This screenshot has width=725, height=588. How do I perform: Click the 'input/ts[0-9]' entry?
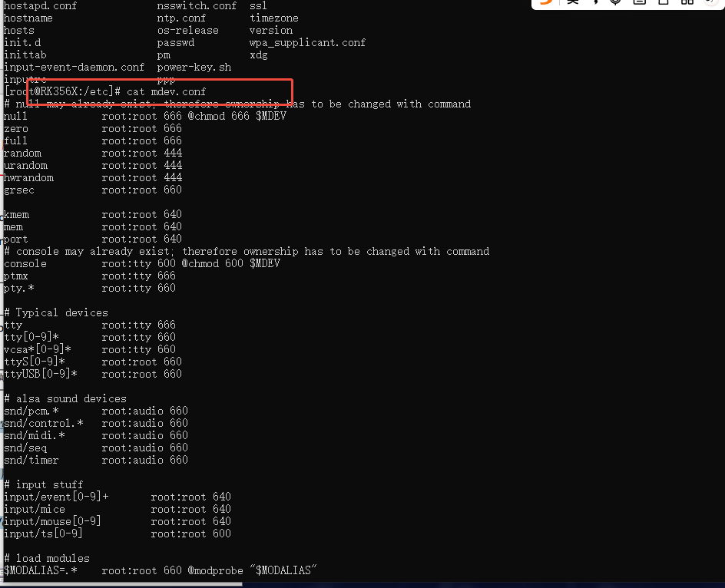tap(44, 534)
